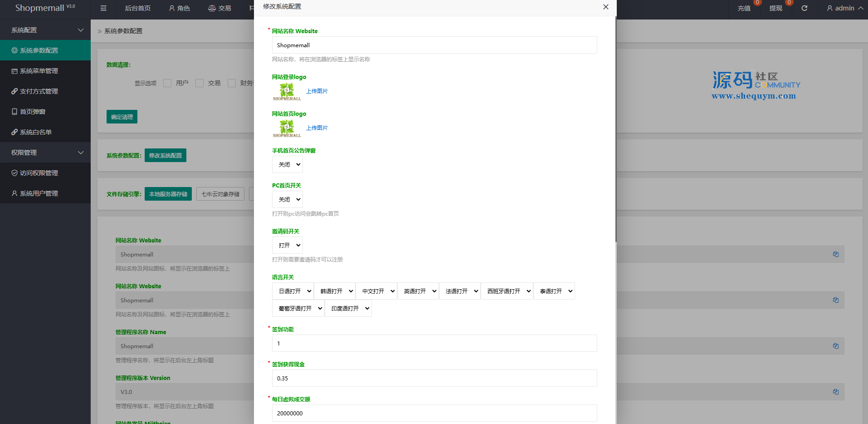Check the 用户 checkbox

167,83
